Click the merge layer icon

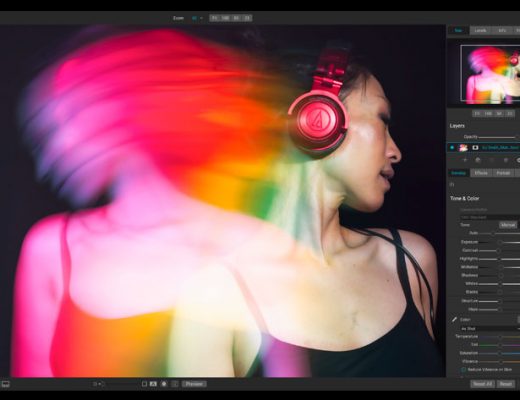[492, 160]
